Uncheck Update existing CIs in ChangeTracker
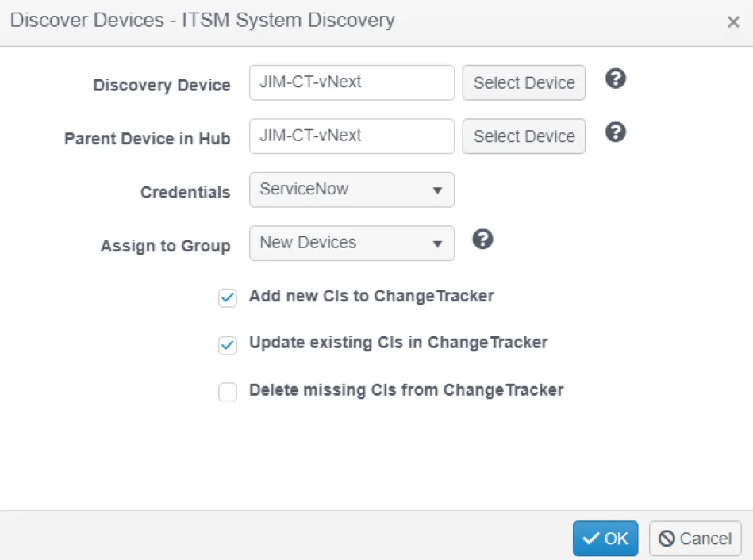The height and width of the screenshot is (560, 753). pyautogui.click(x=228, y=345)
